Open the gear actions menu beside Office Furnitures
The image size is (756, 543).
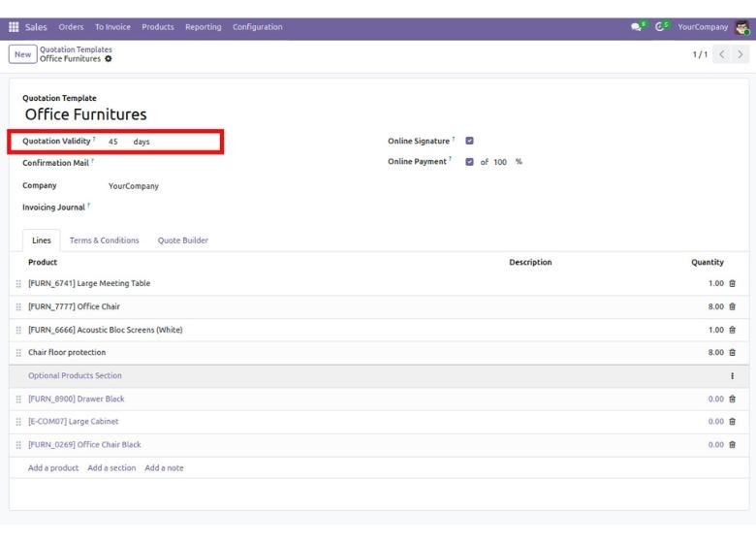[108, 59]
